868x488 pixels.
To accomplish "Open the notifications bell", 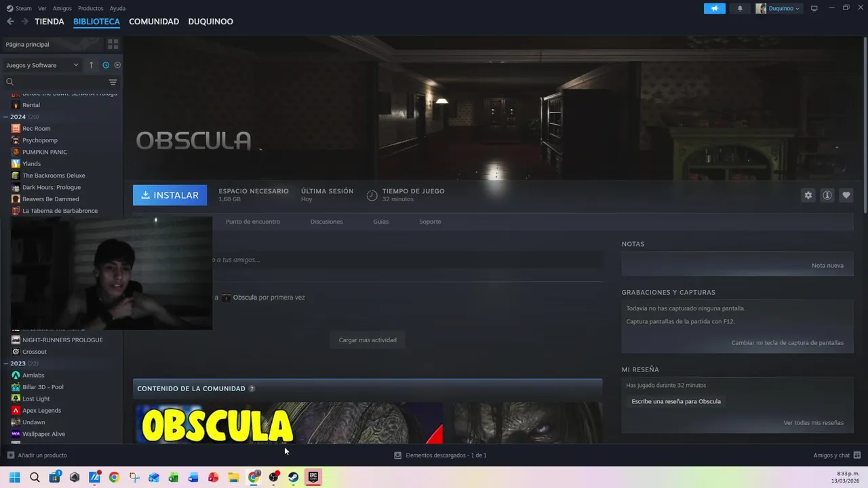I will (x=740, y=8).
